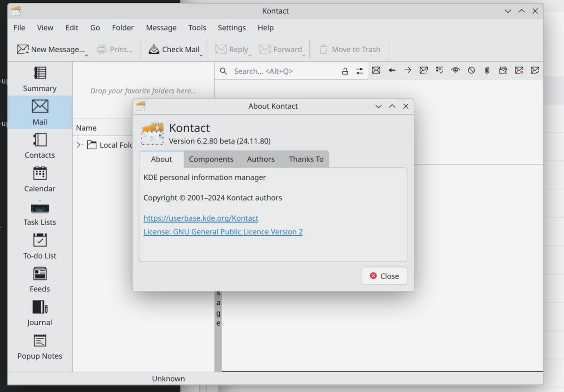Toggle the has-attachment paperclip filter
The image size is (564, 392).
tap(487, 70)
